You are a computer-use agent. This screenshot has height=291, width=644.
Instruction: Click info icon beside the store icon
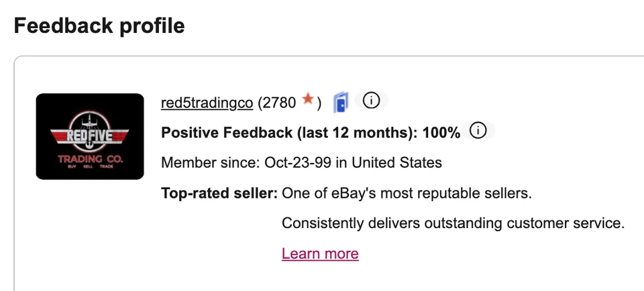coord(371,101)
